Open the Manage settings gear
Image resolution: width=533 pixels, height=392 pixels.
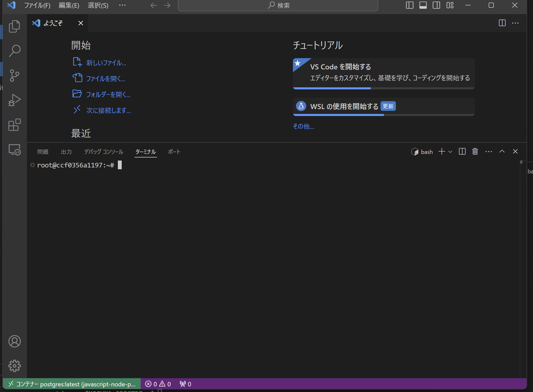pyautogui.click(x=14, y=366)
